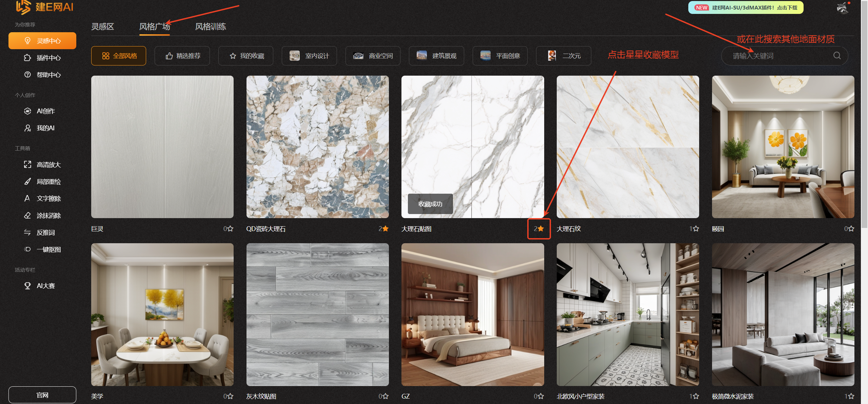This screenshot has height=404, width=868.
Task: Switch to 风格训练 tab
Action: tap(210, 26)
